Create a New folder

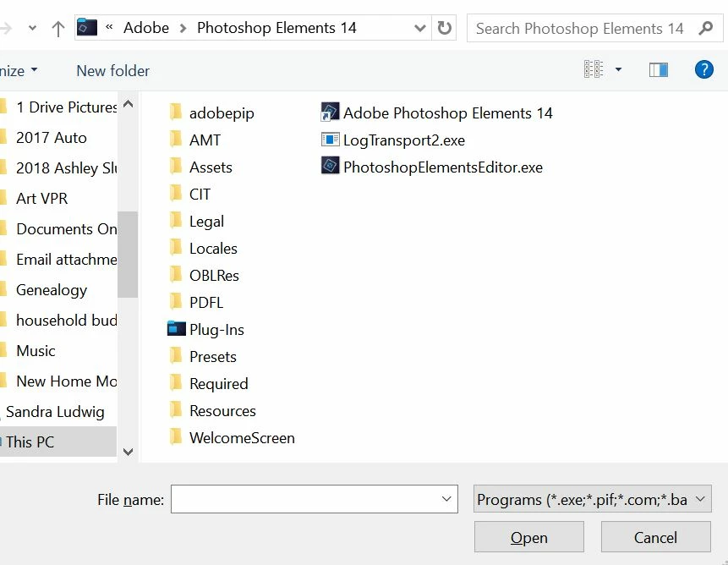[x=112, y=70]
